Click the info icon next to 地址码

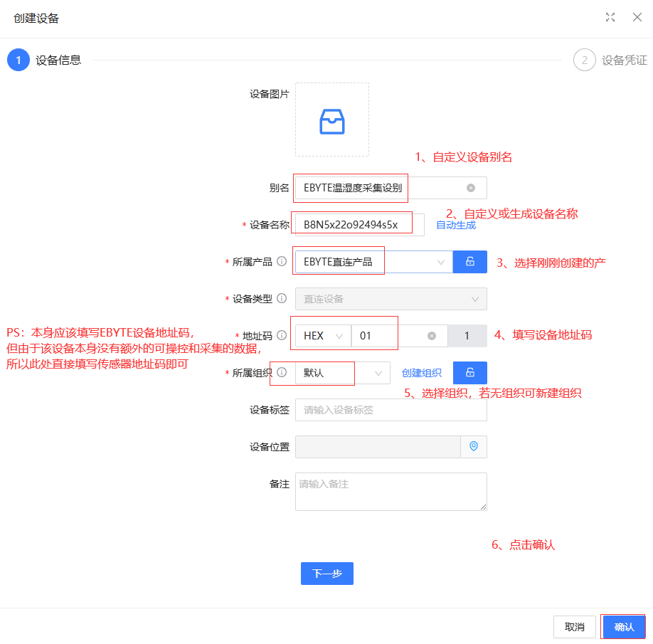tap(282, 336)
